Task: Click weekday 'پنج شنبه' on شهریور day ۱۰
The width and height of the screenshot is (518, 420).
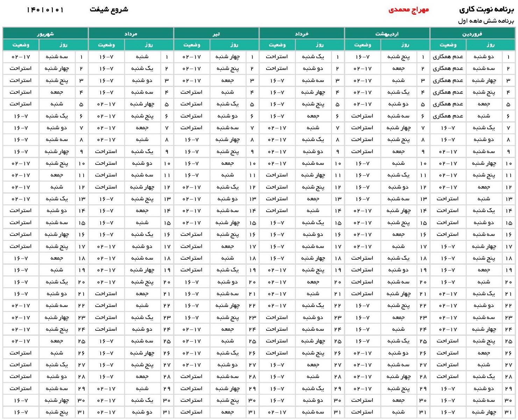Action: [x=57, y=163]
